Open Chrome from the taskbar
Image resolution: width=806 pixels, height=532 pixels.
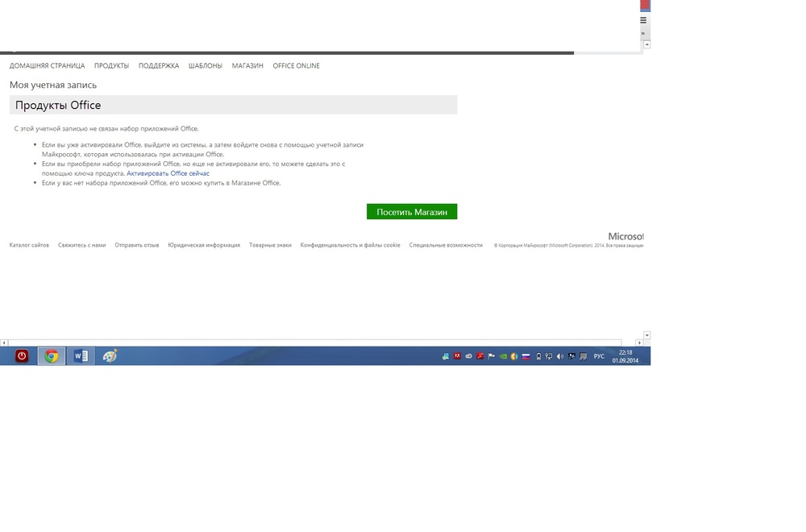tap(51, 356)
